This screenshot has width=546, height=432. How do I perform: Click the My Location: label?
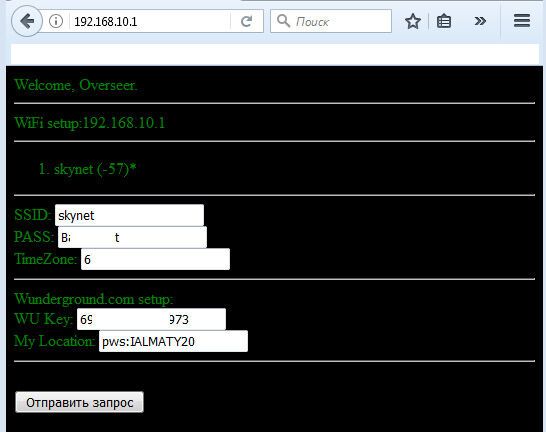[55, 341]
